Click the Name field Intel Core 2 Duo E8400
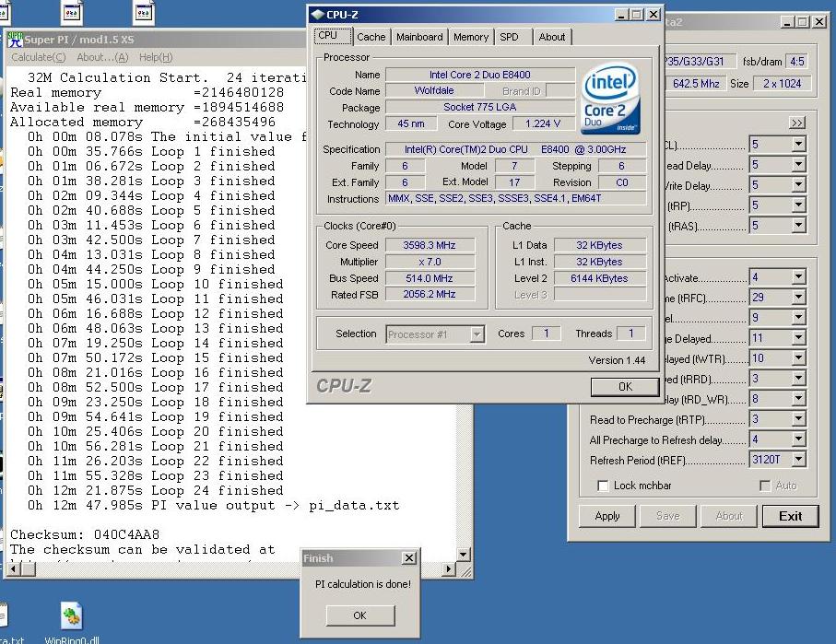Screen dimensions: 836x644 coord(480,75)
